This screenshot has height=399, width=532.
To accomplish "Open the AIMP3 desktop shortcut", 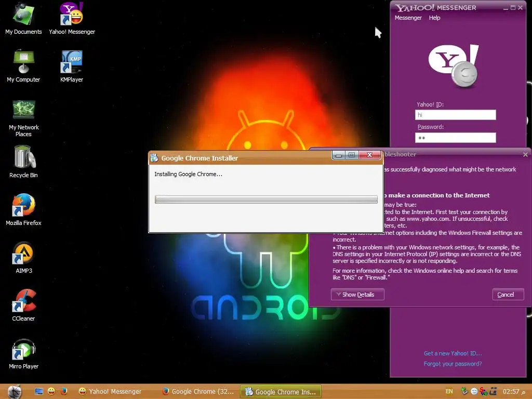I will point(23,258).
